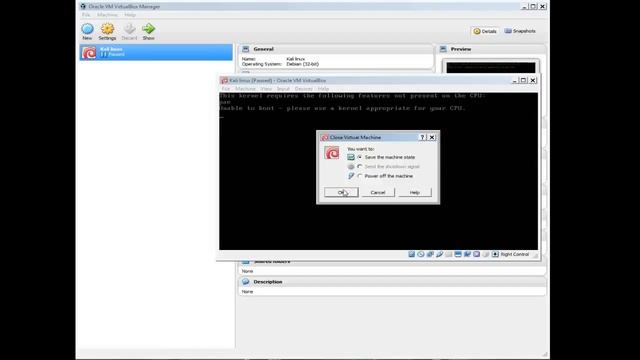
Task: Open the Help menu in the Kali VM window
Action: [x=323, y=89]
